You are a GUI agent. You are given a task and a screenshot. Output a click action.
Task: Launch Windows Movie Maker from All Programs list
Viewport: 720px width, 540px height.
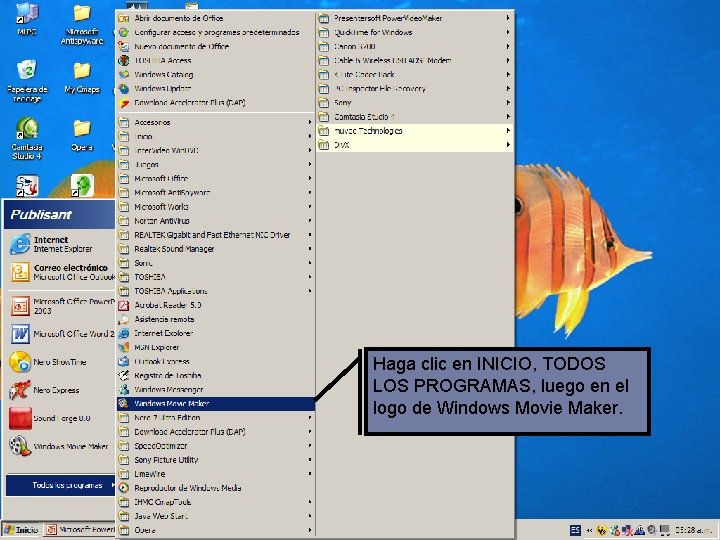[x=216, y=404]
